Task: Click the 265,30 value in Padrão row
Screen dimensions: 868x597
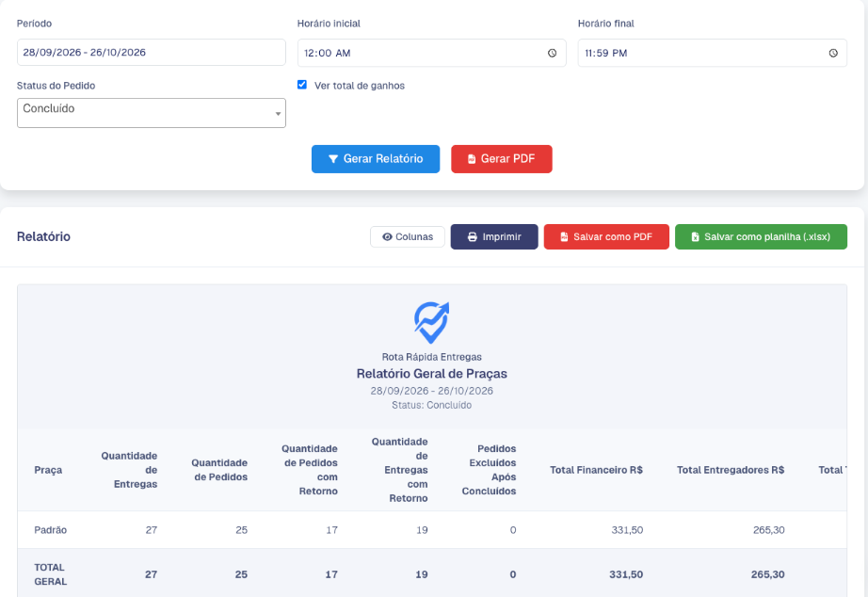Action: pyautogui.click(x=769, y=530)
